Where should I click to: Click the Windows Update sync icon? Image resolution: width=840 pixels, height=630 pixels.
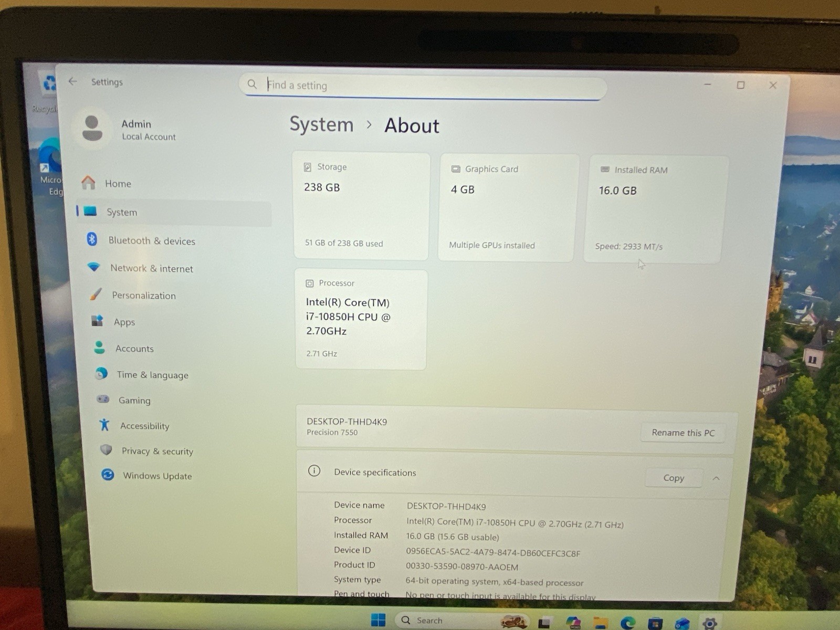click(x=108, y=475)
